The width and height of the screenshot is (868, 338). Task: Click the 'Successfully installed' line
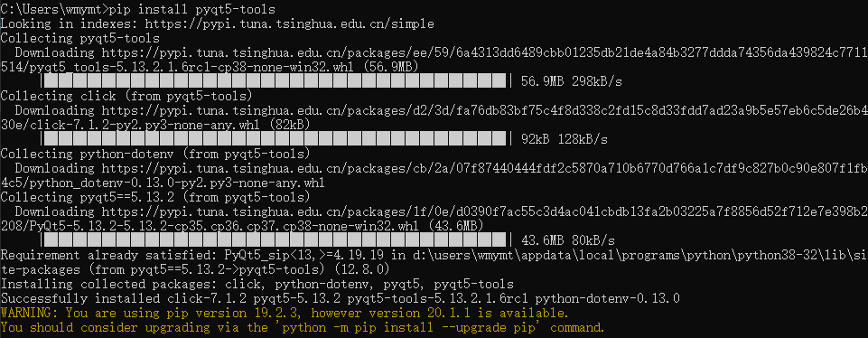click(x=340, y=298)
